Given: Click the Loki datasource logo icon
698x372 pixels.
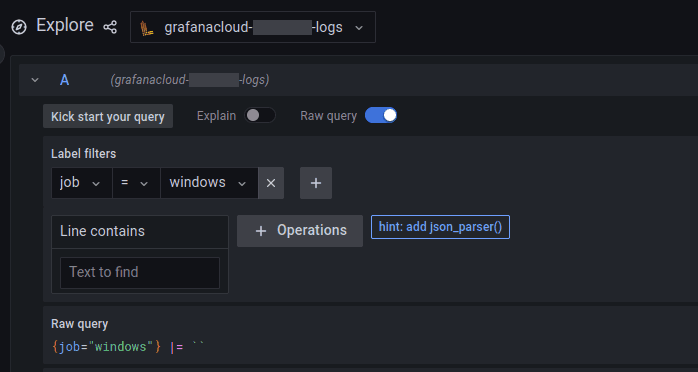Looking at the screenshot, I should click(x=147, y=28).
